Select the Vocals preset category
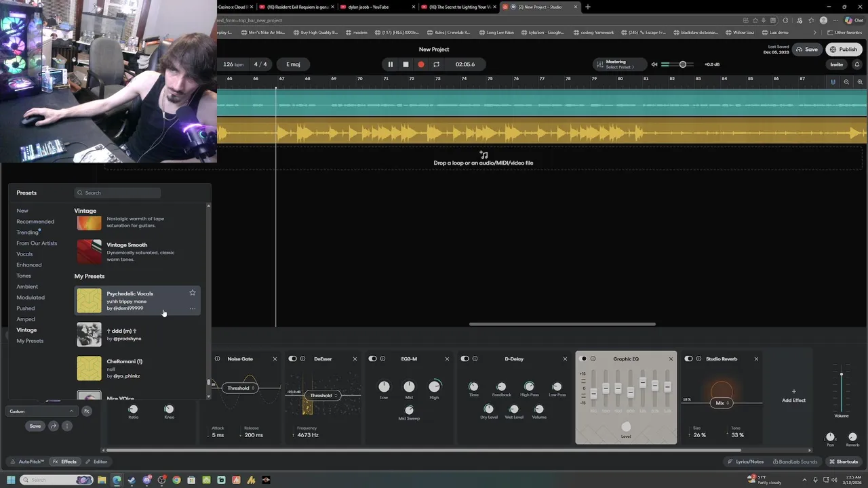This screenshot has height=488, width=868. [24, 254]
